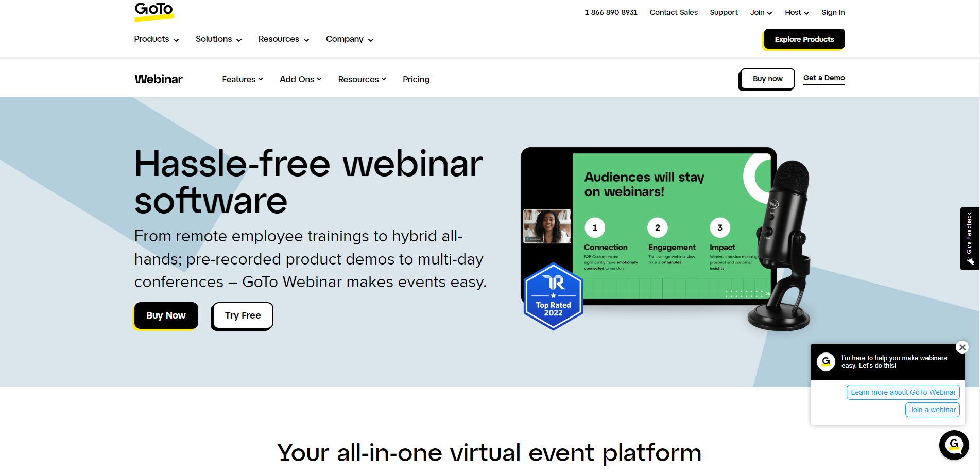Open the Company navigation item

tap(349, 39)
